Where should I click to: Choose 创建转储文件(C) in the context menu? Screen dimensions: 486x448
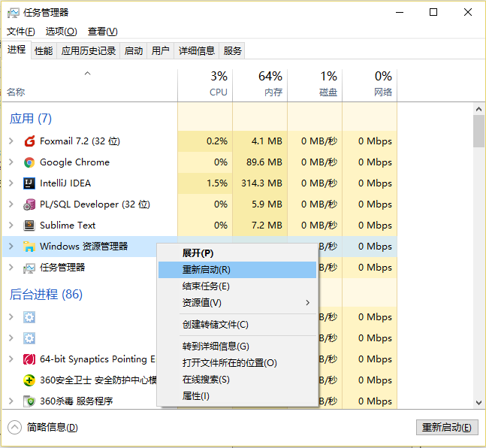pos(237,325)
